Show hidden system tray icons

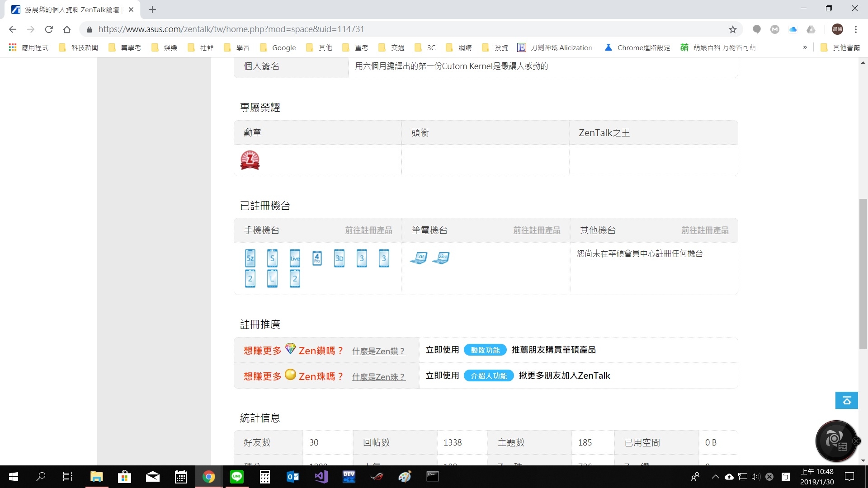click(x=715, y=477)
